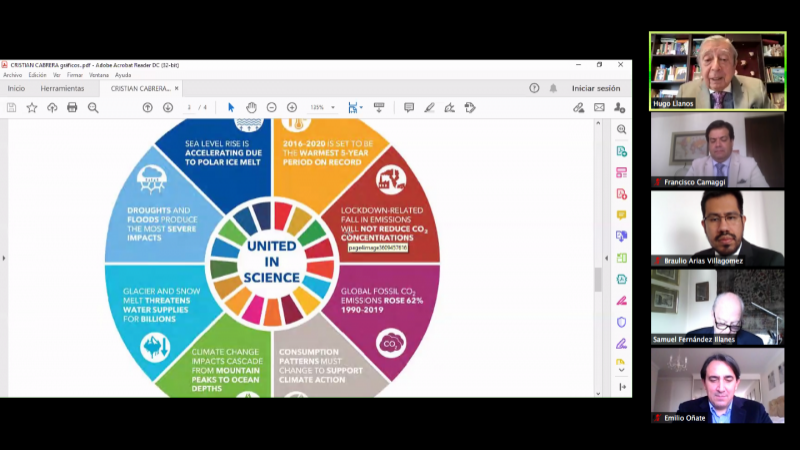Click the right pane hide triangle
800x450 pixels.
(607, 258)
